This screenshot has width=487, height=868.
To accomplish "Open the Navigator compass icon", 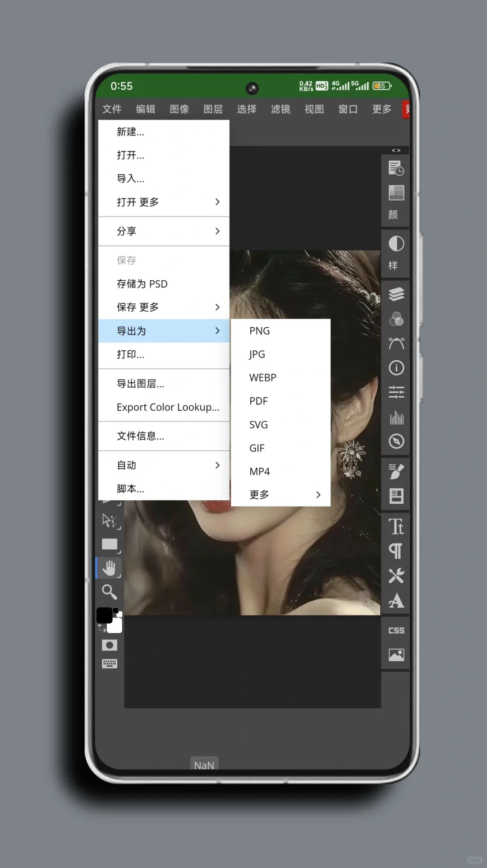I will tap(396, 441).
